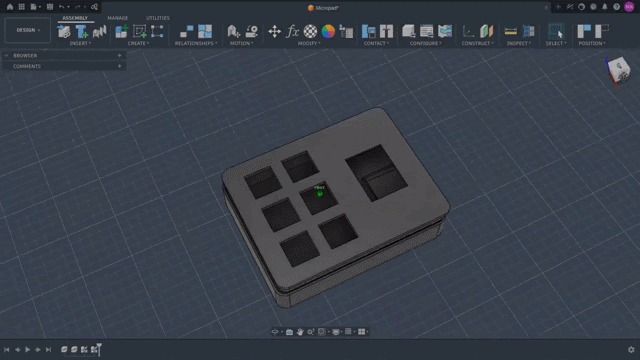This screenshot has height=360, width=640.
Task: Select the Construct Midplane icon
Action: tap(486, 31)
